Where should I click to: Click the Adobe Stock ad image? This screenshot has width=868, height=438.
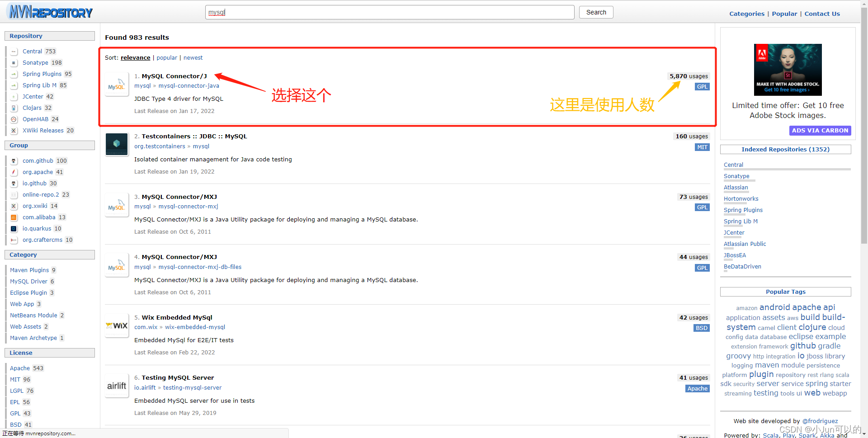(x=788, y=70)
